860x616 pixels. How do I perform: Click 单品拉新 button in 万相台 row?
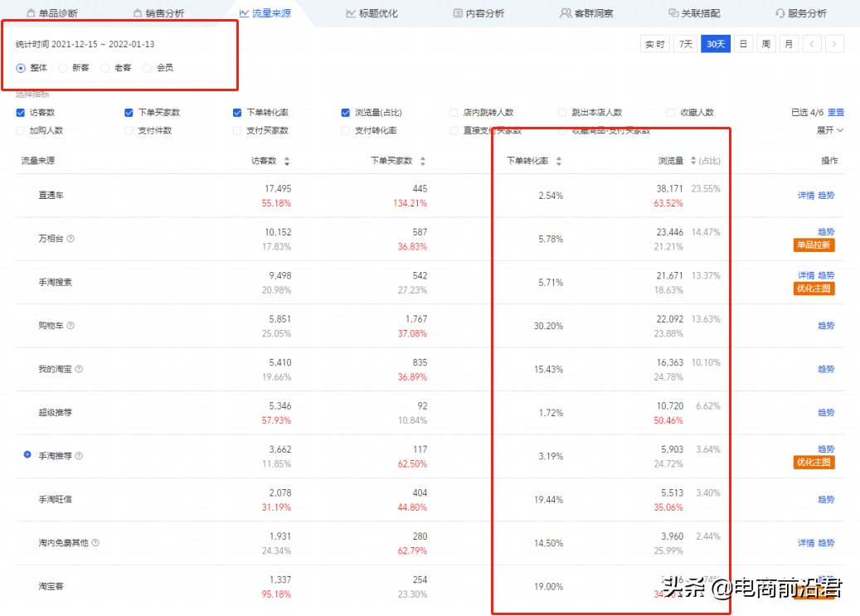814,245
